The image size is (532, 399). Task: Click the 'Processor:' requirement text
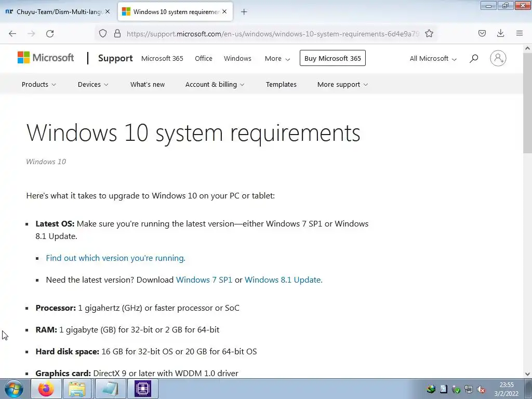[137, 308]
